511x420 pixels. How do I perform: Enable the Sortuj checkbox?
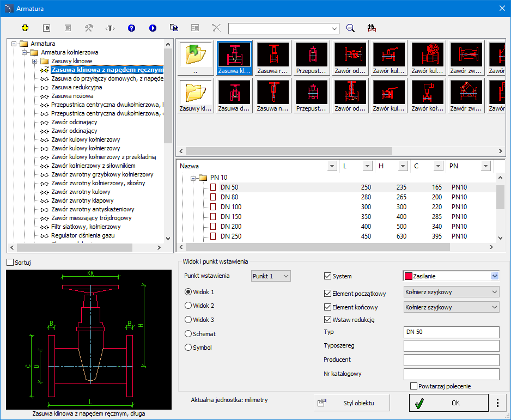tap(10, 263)
